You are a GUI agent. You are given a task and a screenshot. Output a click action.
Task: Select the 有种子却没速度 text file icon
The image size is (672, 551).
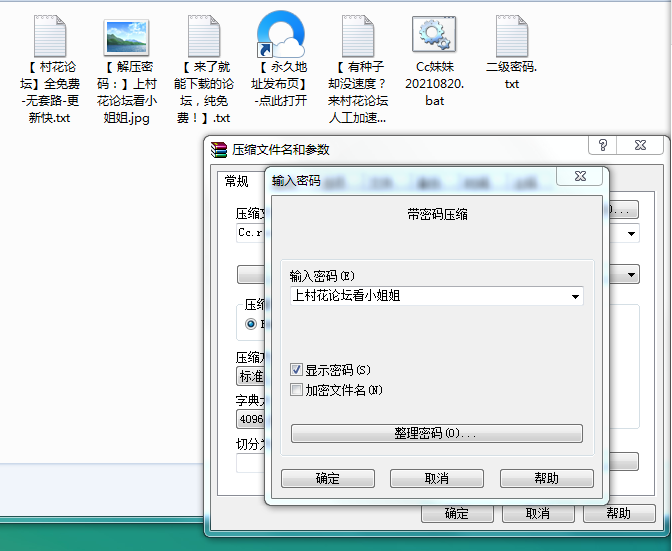(x=357, y=37)
